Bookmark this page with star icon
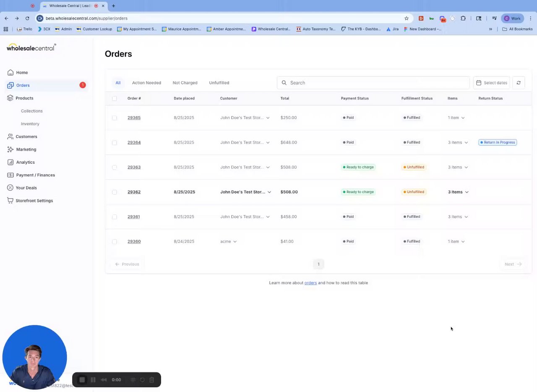The image size is (537, 392). (406, 18)
